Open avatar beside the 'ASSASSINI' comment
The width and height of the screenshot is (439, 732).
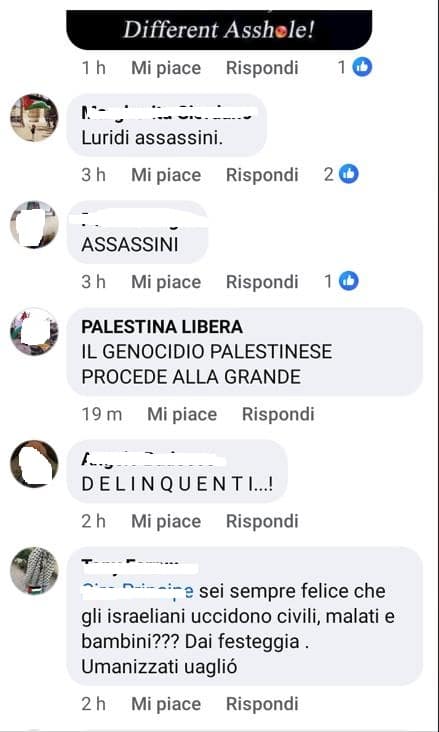pos(34,225)
